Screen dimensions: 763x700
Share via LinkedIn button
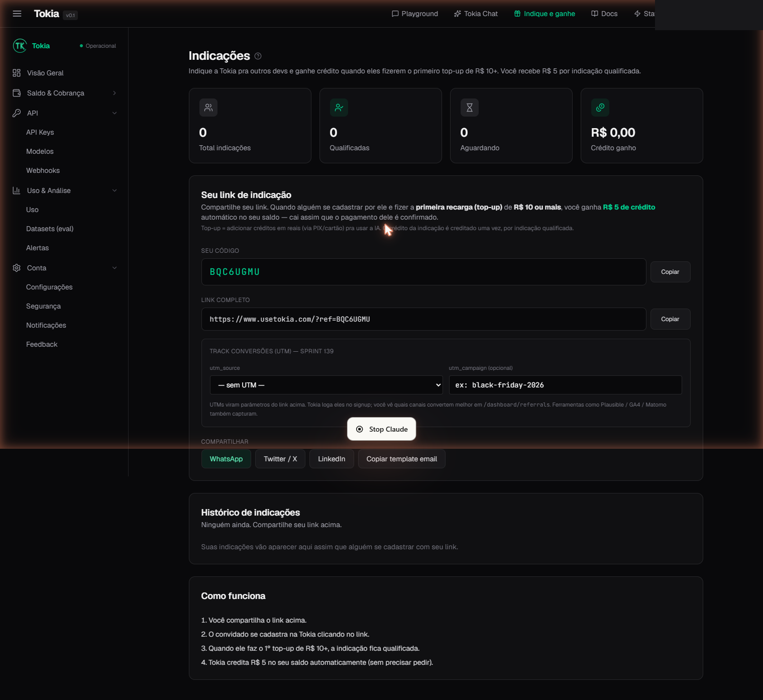[332, 459]
